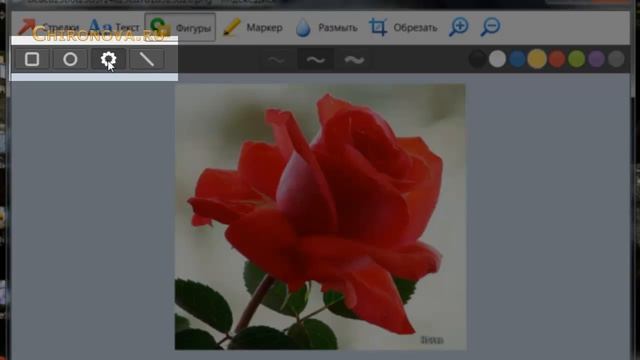Set medium line thickness
Image resolution: width=640 pixels, height=360 pixels.
316,60
